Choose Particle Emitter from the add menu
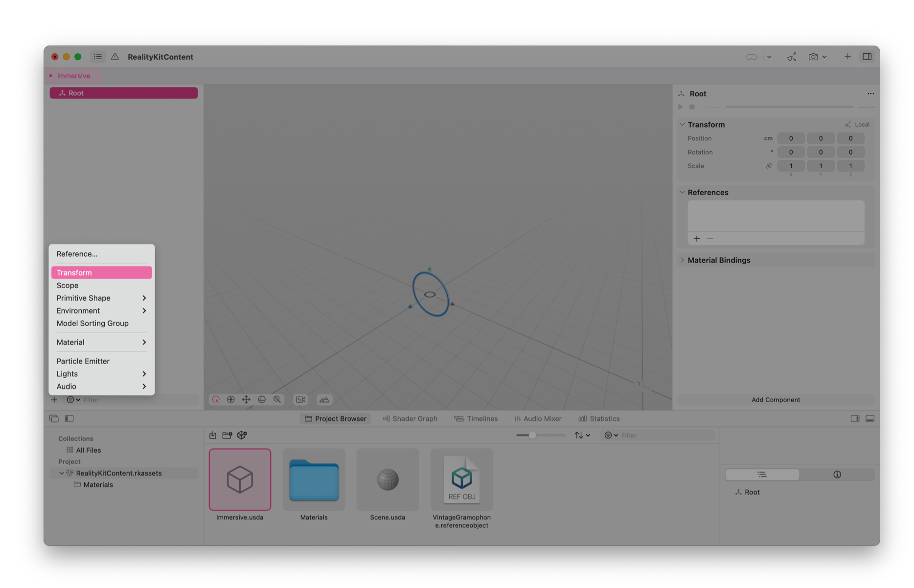 click(83, 361)
